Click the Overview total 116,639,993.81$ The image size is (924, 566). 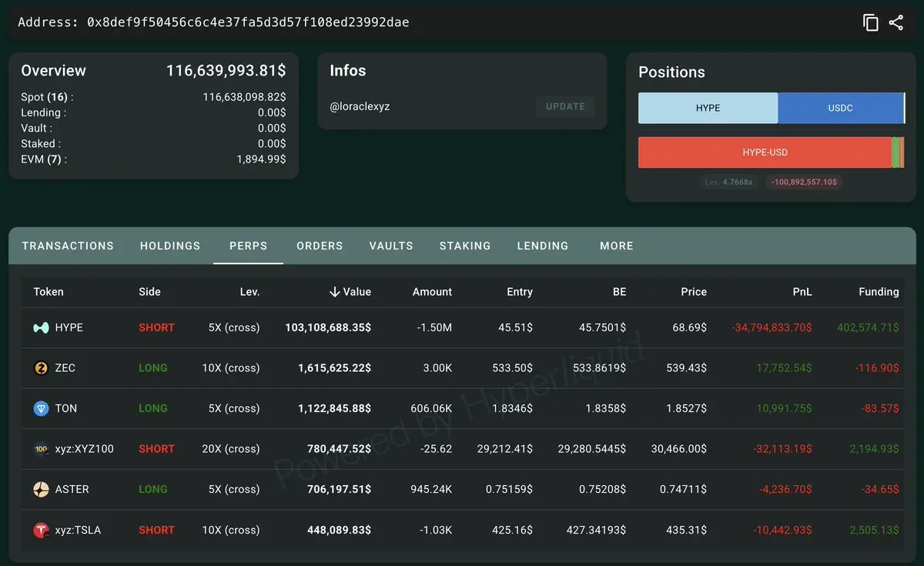pos(226,71)
